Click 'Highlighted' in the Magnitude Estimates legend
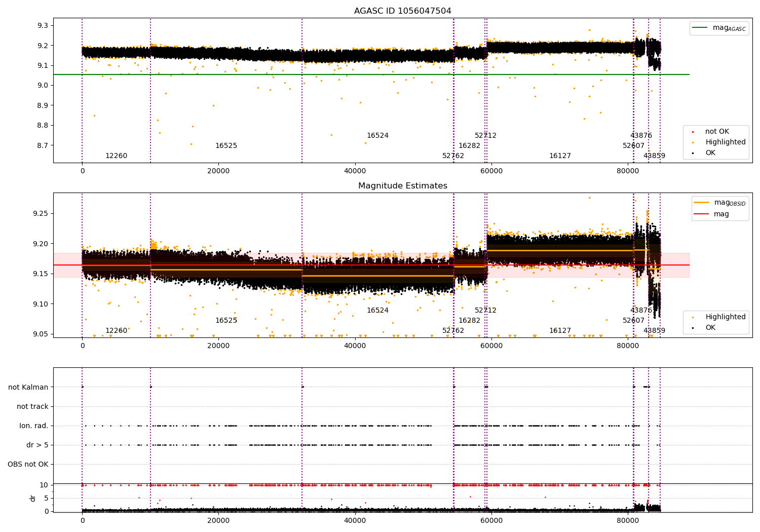This screenshot has width=760, height=532. click(x=726, y=317)
